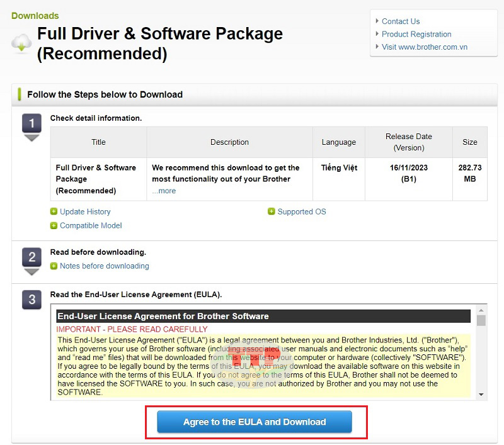Click the step 3 number badge
Screen dimensions: 504x445
[x=32, y=300]
